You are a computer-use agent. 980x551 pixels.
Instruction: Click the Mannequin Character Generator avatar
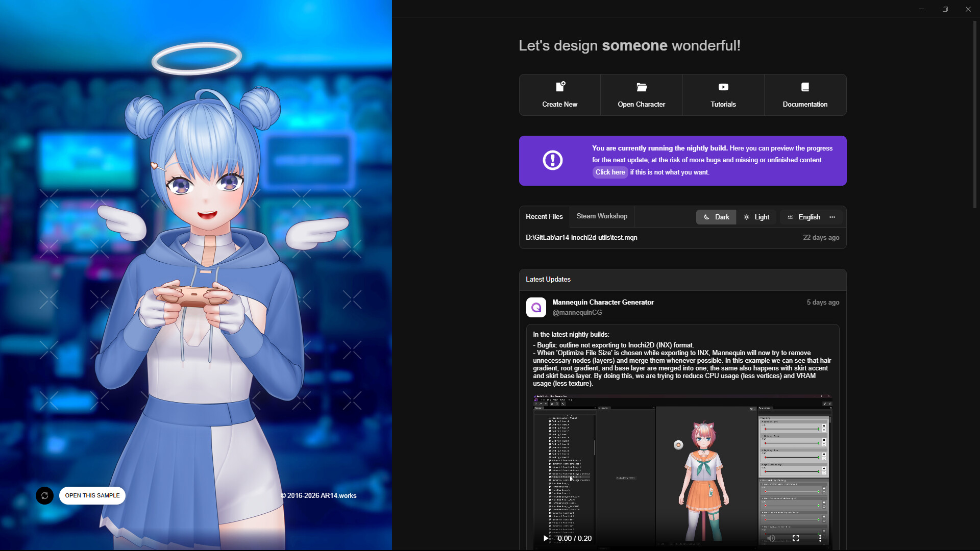[x=536, y=308]
